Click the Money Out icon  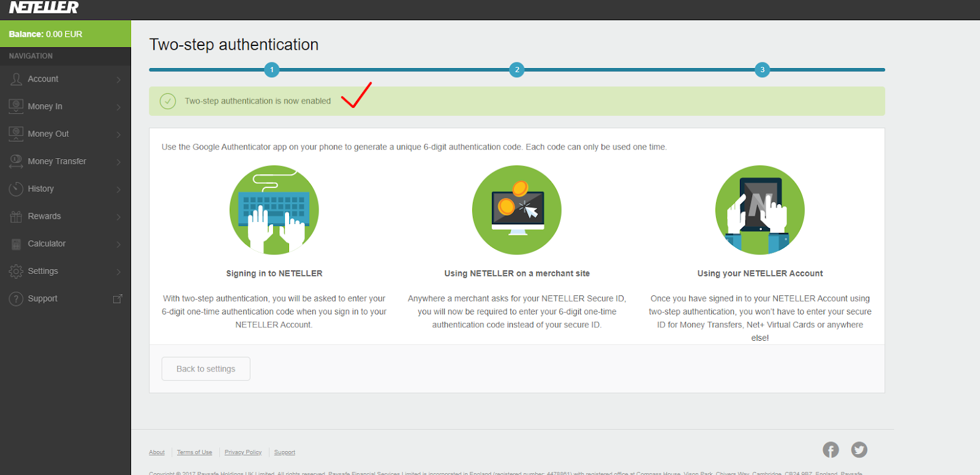coord(16,134)
